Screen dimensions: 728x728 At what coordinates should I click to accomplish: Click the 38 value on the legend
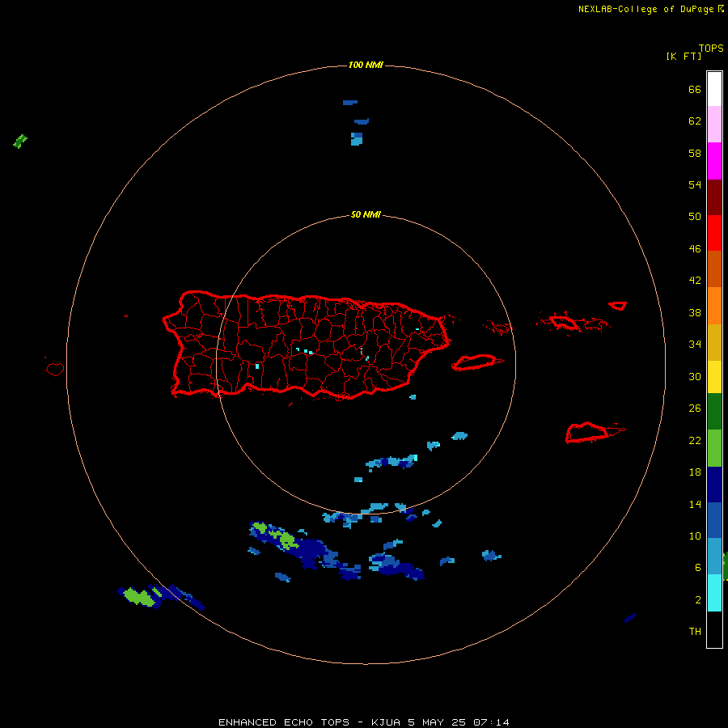tap(695, 312)
